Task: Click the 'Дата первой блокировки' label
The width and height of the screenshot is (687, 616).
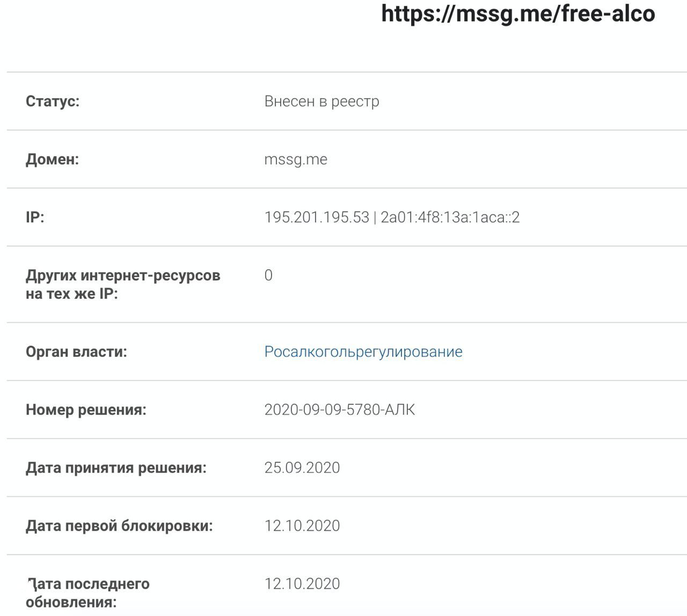Action: [x=119, y=526]
